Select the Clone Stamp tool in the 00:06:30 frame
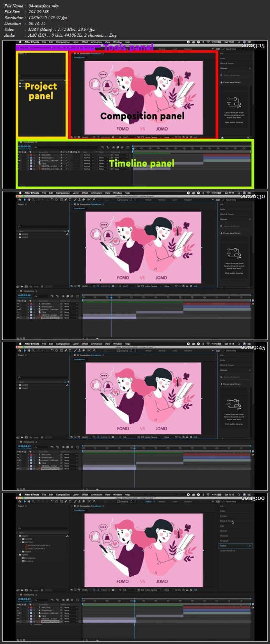270x644 pixels. (80, 200)
